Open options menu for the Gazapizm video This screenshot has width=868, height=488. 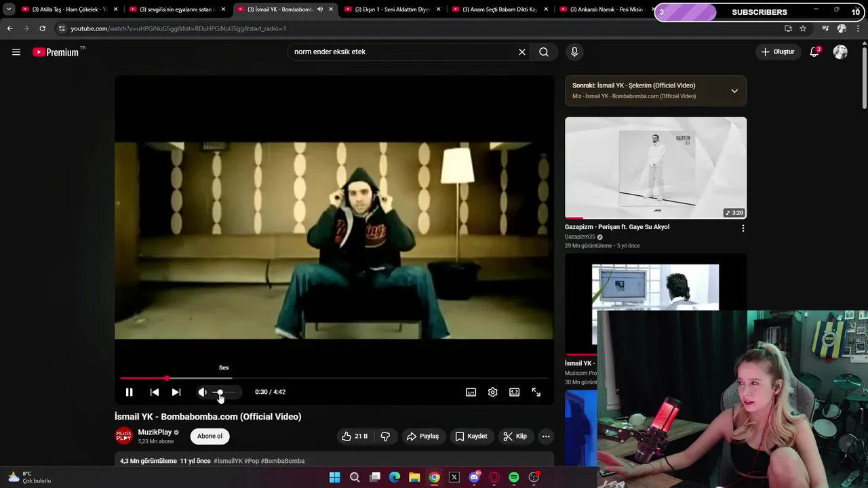click(743, 228)
